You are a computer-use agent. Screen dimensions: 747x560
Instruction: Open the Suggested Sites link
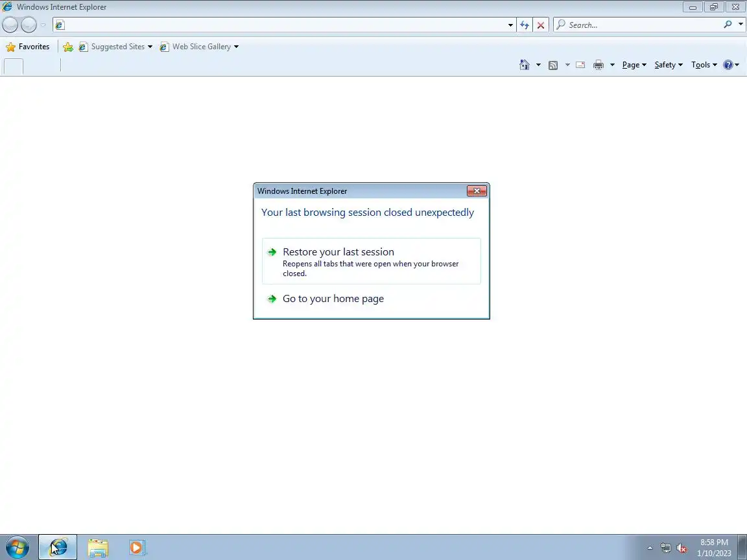coord(117,47)
